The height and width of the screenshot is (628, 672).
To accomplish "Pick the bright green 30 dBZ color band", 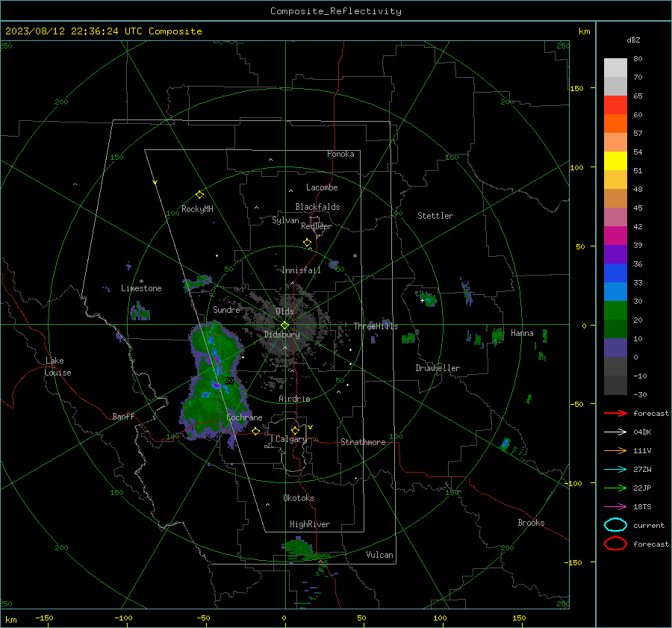I will click(x=615, y=310).
